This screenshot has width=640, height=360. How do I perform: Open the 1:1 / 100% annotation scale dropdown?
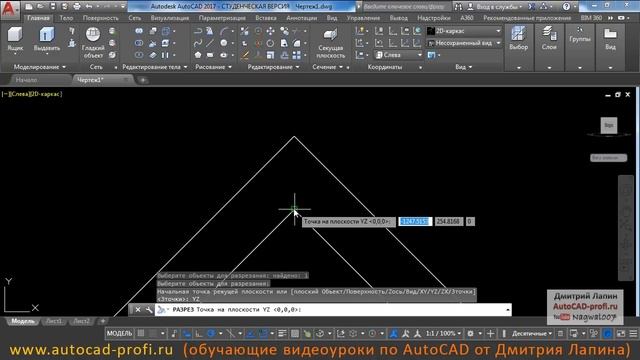(x=443, y=333)
